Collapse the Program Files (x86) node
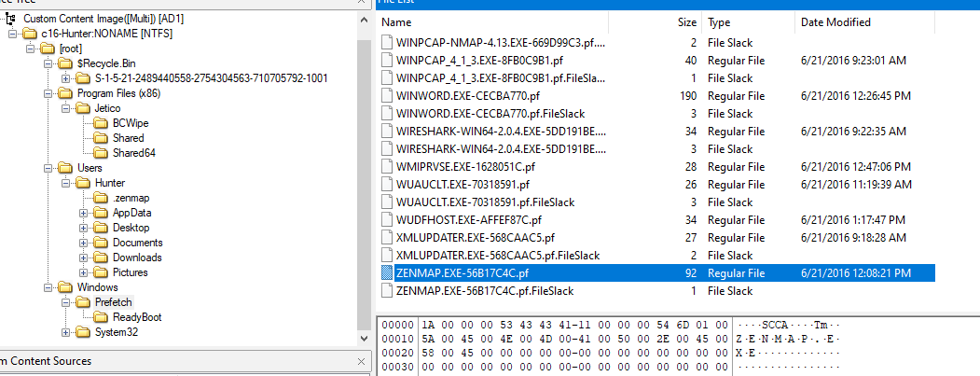The width and height of the screenshot is (980, 376). 48,94
